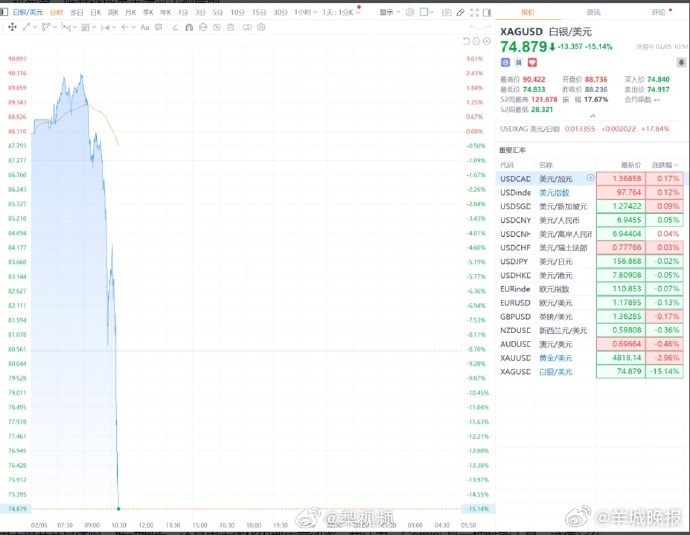
Task: Toggle the left sidebar panel icon
Action: point(4,12)
